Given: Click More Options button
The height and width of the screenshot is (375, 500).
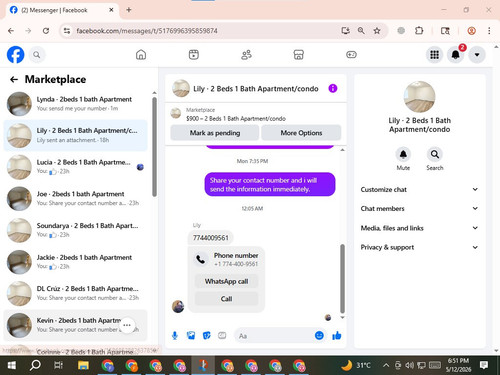Looking at the screenshot, I should [301, 133].
